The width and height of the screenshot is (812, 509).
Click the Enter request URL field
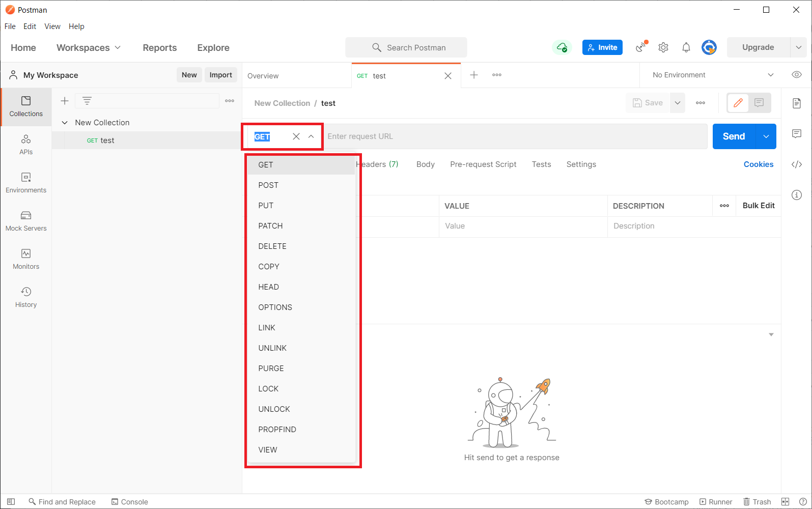point(515,136)
